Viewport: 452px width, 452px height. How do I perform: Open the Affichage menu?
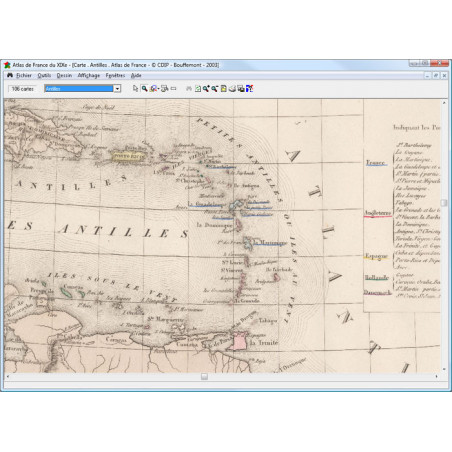(89, 75)
